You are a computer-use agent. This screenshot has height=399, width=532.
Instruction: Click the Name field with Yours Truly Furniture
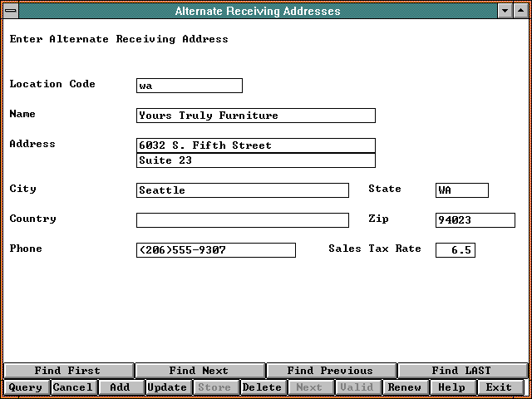[x=256, y=116]
